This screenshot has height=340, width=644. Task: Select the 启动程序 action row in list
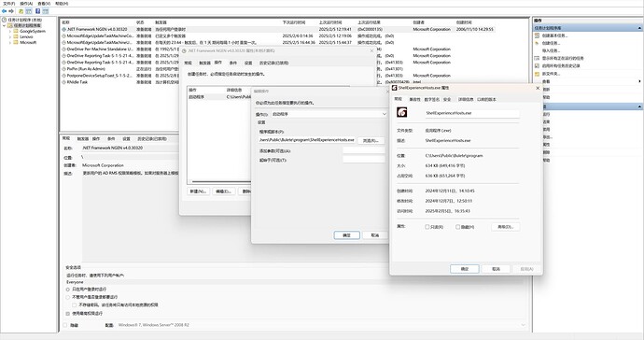point(219,97)
